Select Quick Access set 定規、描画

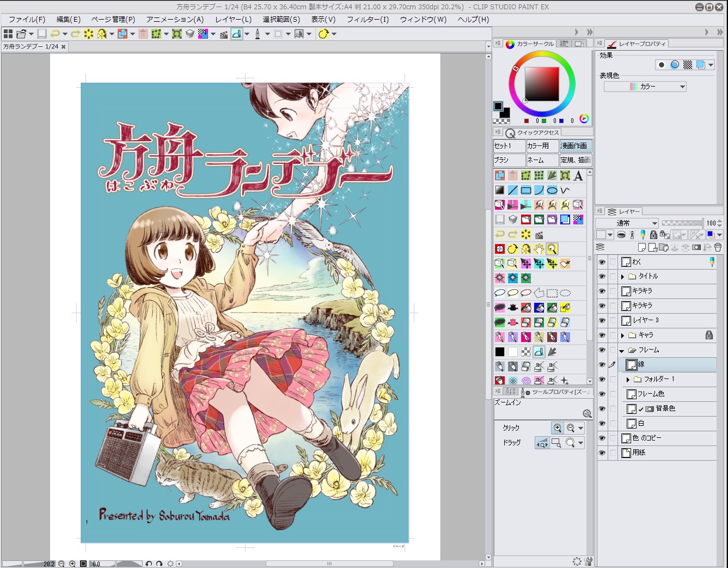pos(576,160)
